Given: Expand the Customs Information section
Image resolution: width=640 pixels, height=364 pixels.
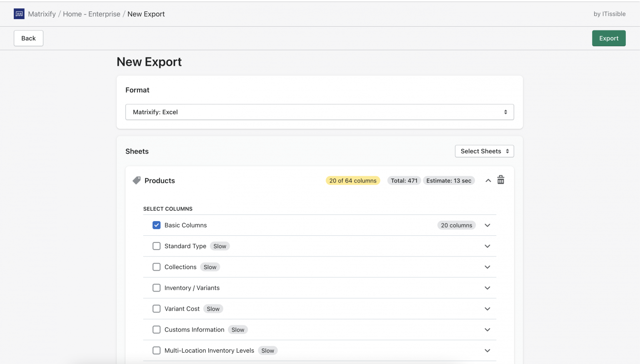Looking at the screenshot, I should (x=487, y=329).
